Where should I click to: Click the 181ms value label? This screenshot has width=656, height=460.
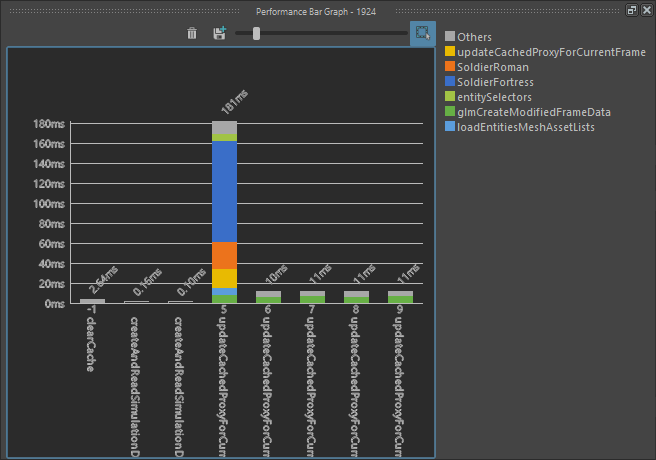pos(234,102)
